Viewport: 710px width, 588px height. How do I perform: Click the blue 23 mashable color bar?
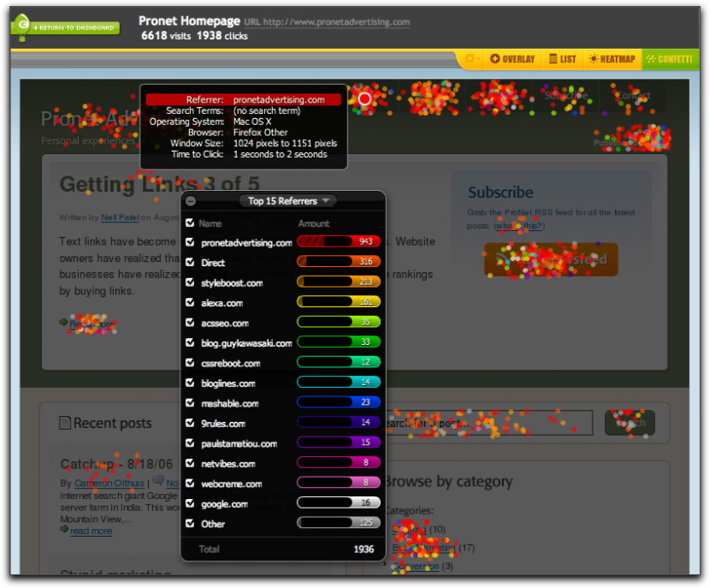pos(338,401)
